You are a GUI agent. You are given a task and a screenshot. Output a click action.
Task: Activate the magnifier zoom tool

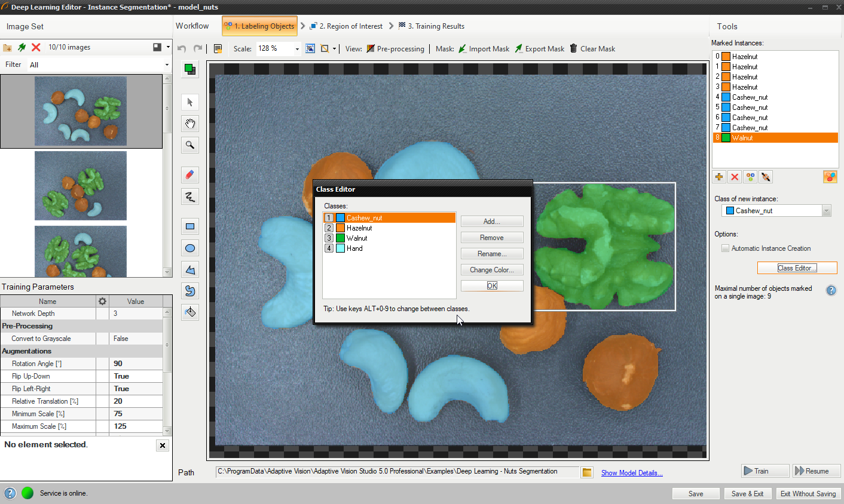[x=190, y=145]
